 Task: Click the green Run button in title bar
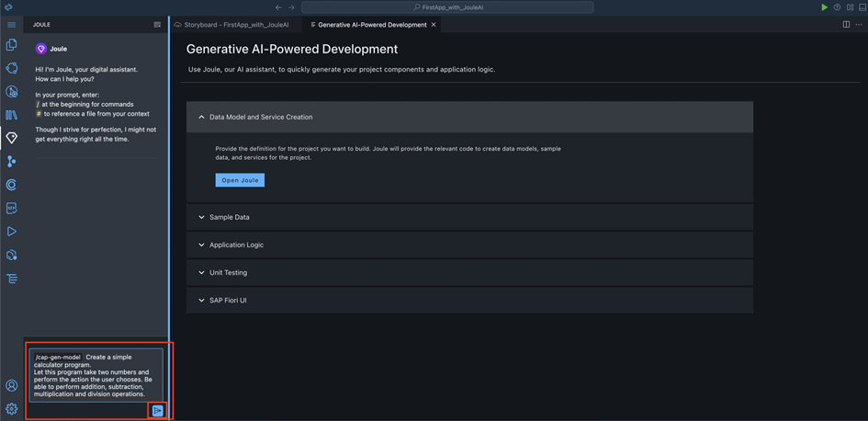(x=824, y=7)
